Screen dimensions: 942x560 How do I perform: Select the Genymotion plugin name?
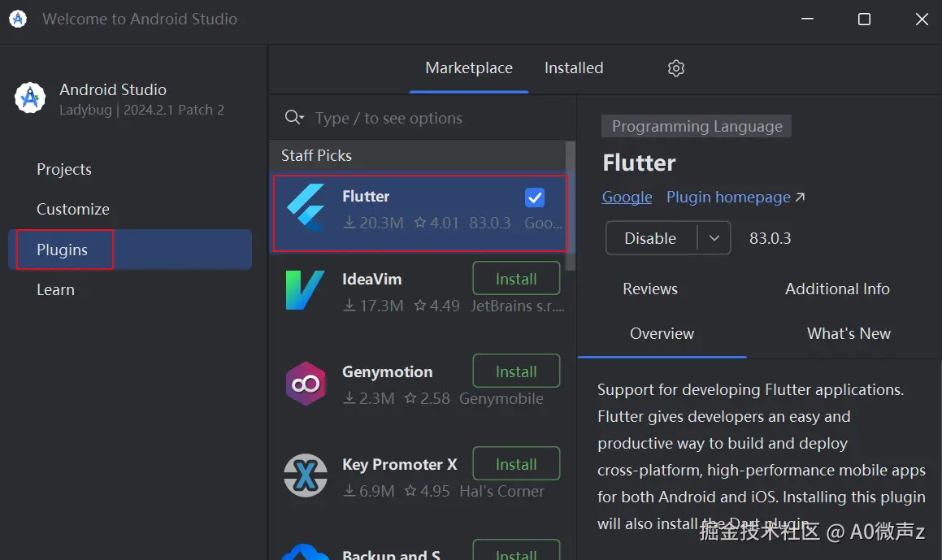(x=387, y=371)
